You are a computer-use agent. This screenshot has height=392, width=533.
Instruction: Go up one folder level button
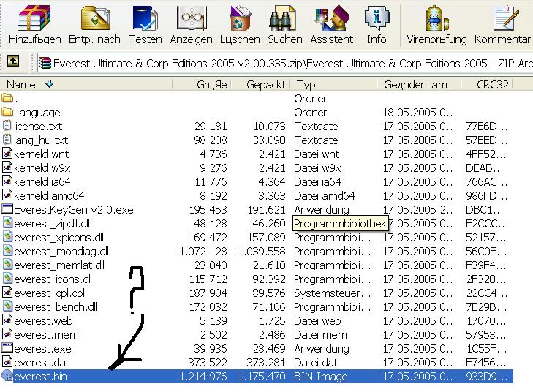(x=13, y=61)
